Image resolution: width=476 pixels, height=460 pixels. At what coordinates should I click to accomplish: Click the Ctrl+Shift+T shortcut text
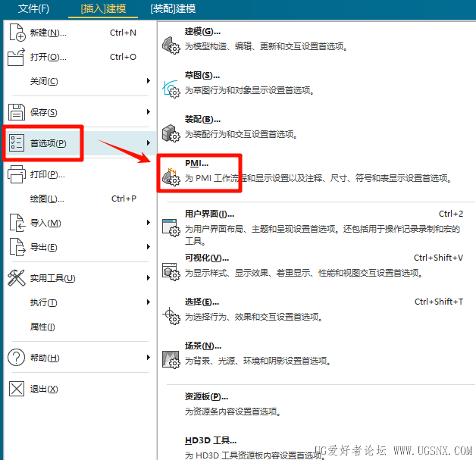pyautogui.click(x=439, y=302)
